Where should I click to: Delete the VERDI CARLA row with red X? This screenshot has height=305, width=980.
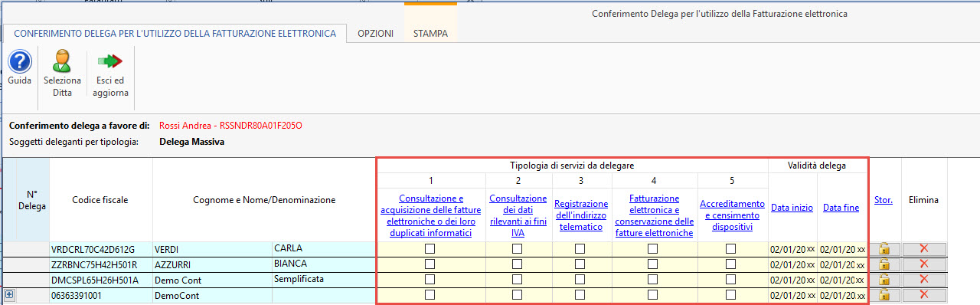tap(924, 248)
